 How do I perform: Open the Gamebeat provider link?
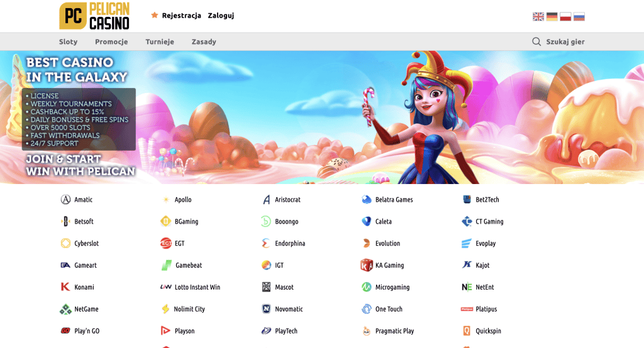(182, 265)
